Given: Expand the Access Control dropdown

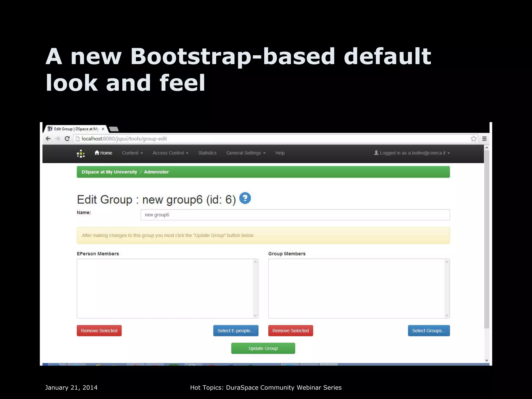Looking at the screenshot, I should click(x=170, y=153).
